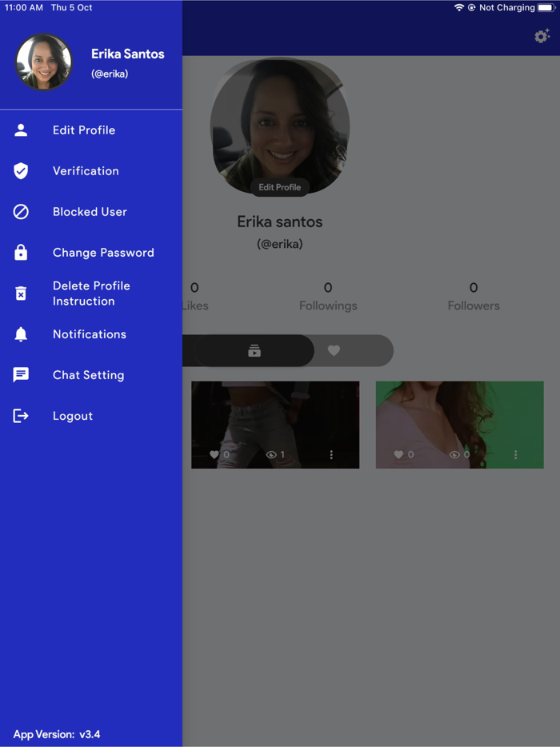
Task: Open the Verification menu entry
Action: click(91, 171)
